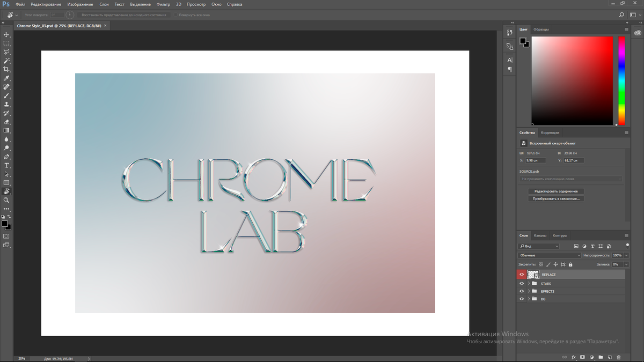Open the Creative Cloud Libraries icon
The height and width of the screenshot is (362, 644).
coord(636,33)
